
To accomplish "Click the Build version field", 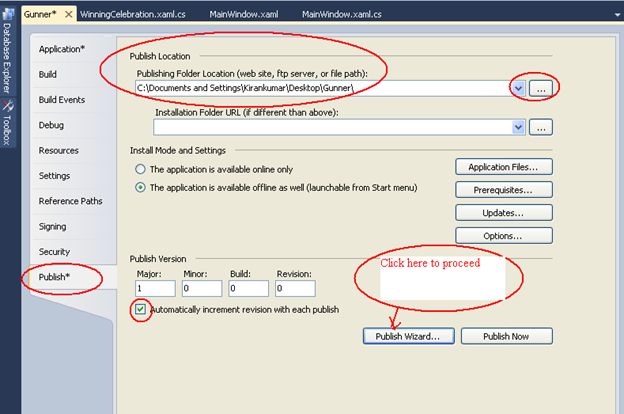I will (249, 289).
